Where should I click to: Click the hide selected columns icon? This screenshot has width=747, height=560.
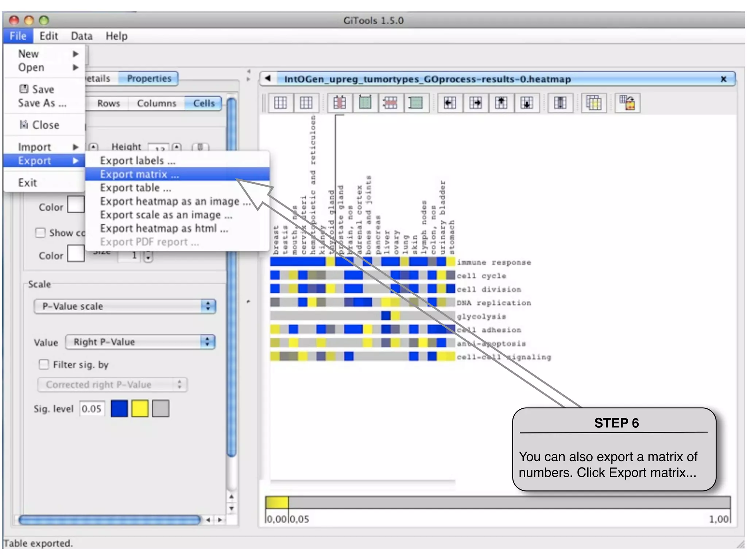point(339,103)
